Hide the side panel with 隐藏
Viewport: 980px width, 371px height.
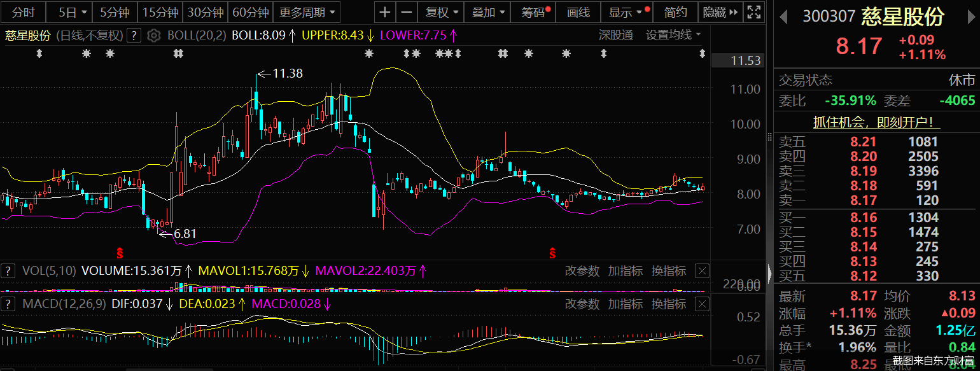pyautogui.click(x=720, y=12)
